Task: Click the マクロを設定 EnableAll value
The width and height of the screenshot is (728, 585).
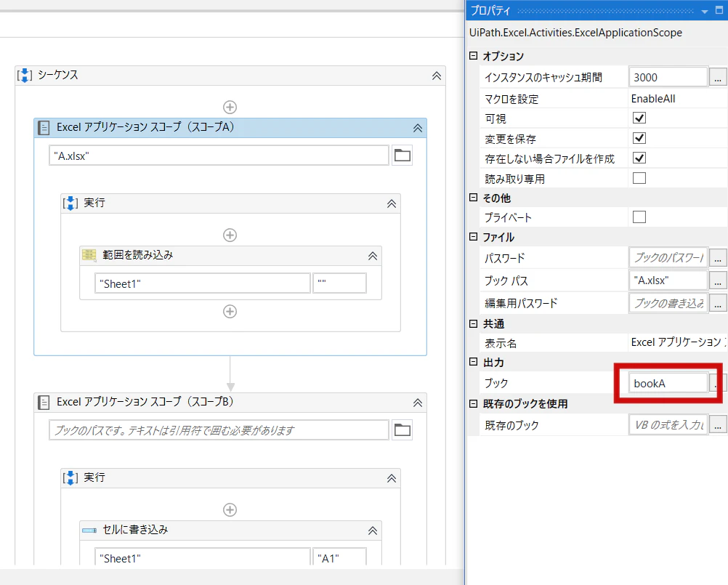Action: point(652,98)
